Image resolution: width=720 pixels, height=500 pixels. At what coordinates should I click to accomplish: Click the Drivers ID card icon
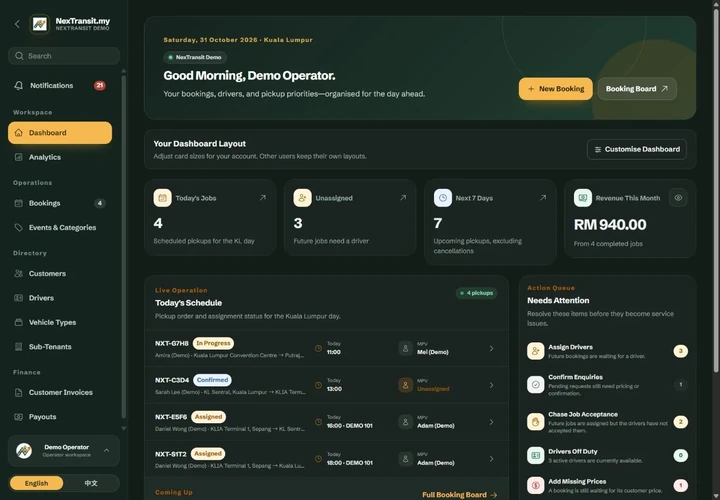click(x=18, y=298)
